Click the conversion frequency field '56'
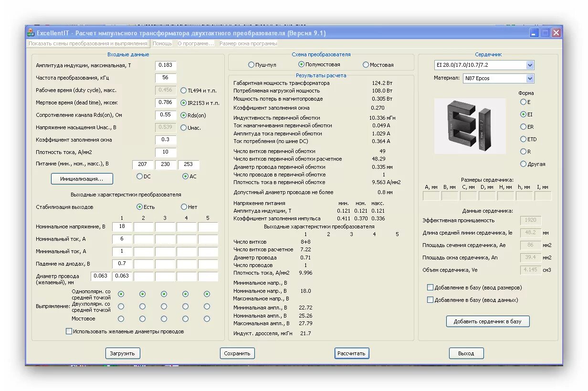Image resolution: width=588 pixels, height=391 pixels. (166, 78)
